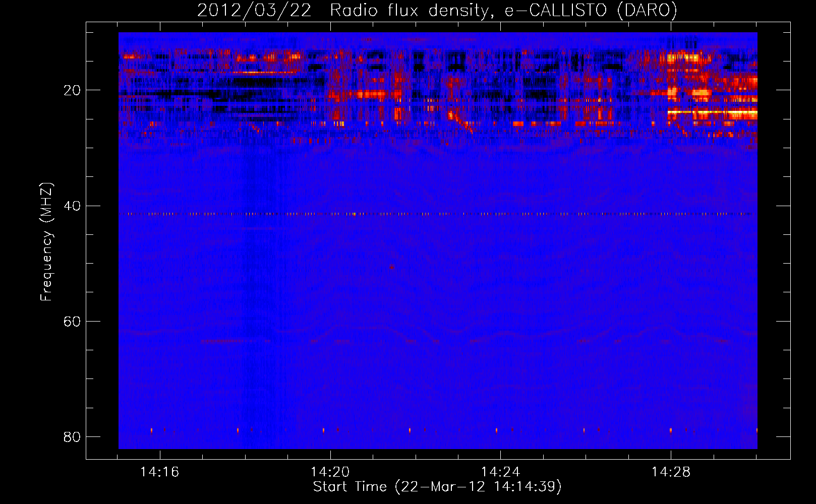Click the '40' frequency tick label

click(x=72, y=206)
